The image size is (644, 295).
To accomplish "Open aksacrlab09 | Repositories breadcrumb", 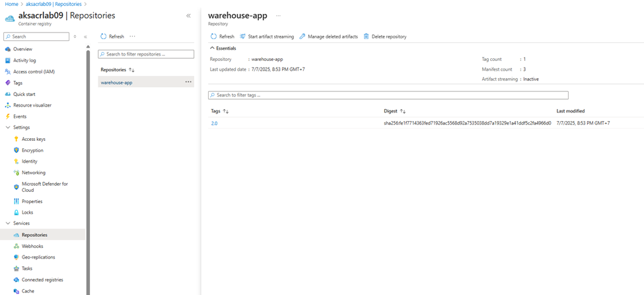I will (x=54, y=4).
